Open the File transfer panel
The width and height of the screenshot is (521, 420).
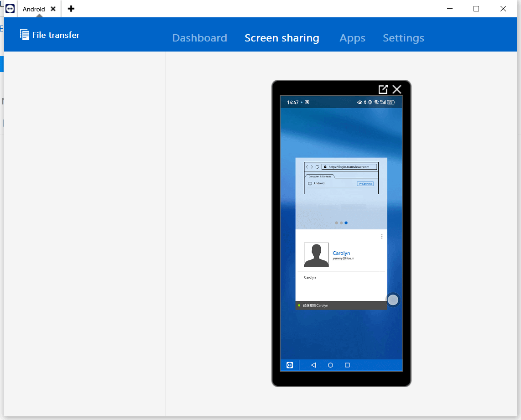(x=50, y=35)
